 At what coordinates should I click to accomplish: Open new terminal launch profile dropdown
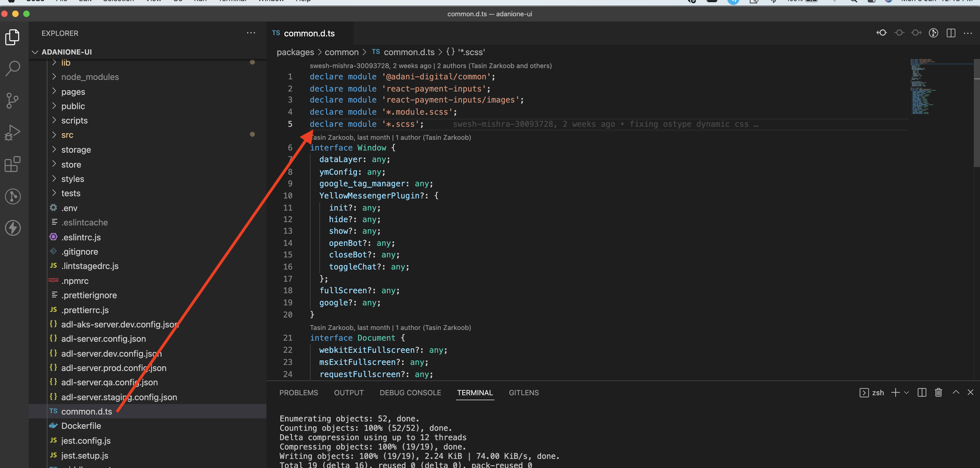(906, 392)
